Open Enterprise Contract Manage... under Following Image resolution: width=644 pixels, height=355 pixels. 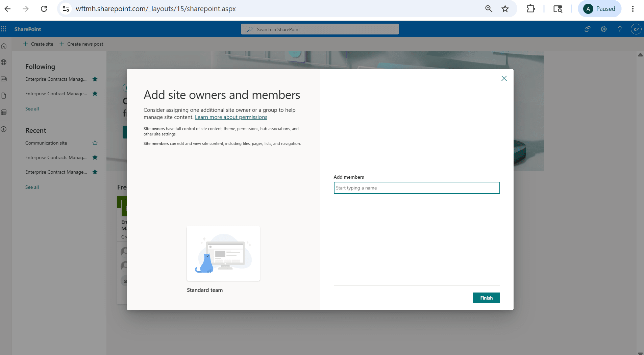pyautogui.click(x=56, y=94)
